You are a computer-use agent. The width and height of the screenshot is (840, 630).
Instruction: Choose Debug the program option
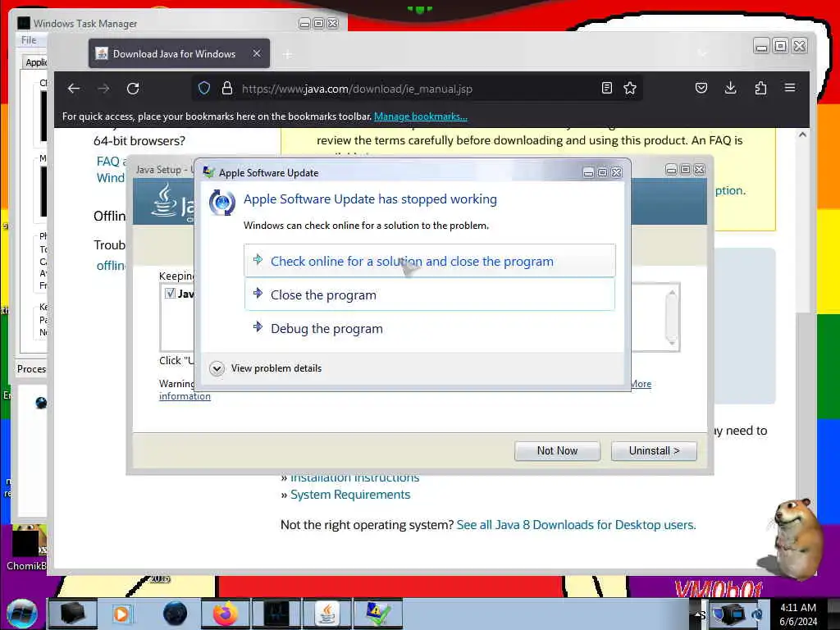point(430,328)
